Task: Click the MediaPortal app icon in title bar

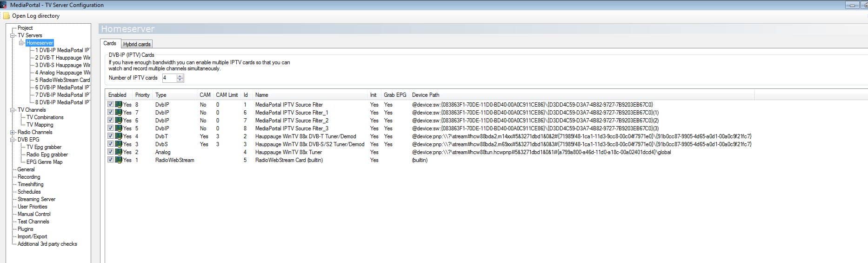Action: pos(4,5)
